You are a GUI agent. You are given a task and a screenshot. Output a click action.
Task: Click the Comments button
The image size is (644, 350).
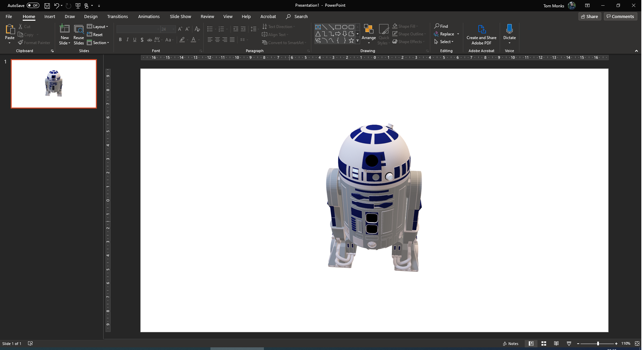coord(620,16)
